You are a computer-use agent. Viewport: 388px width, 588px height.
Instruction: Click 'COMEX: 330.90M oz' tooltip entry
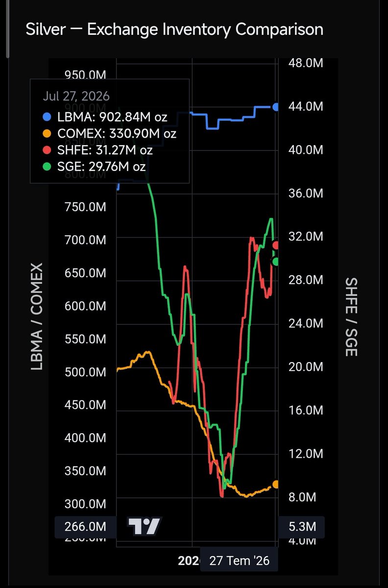(x=116, y=133)
